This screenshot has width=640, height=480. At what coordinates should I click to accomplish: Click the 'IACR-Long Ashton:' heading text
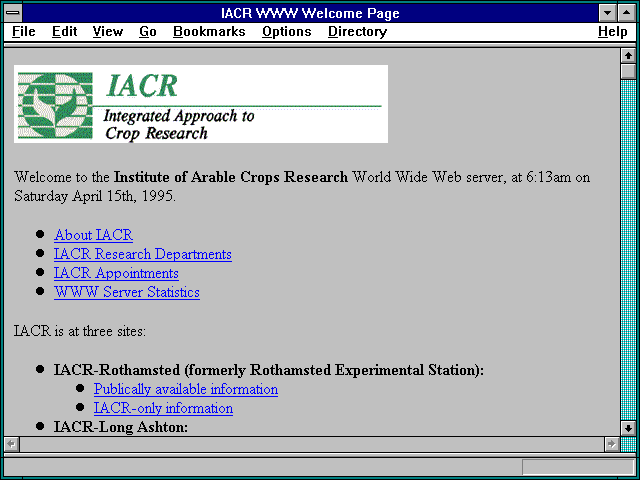pyautogui.click(x=121, y=427)
